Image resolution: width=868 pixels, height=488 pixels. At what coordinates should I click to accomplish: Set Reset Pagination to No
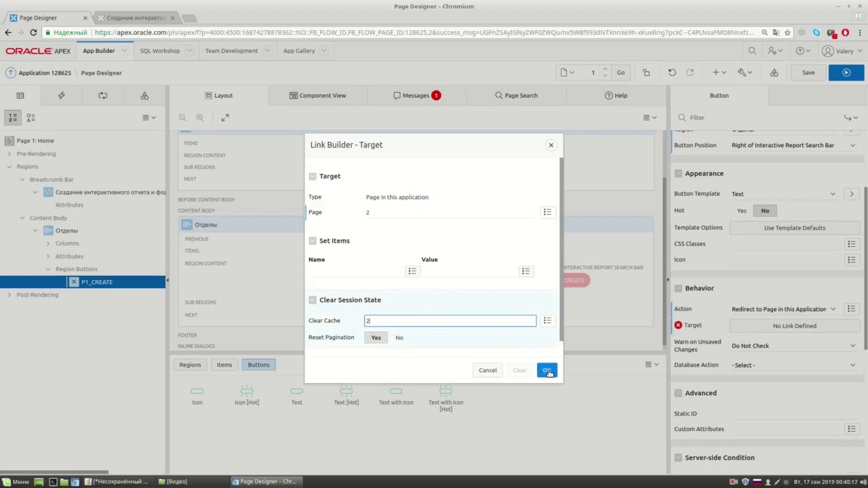[399, 338]
